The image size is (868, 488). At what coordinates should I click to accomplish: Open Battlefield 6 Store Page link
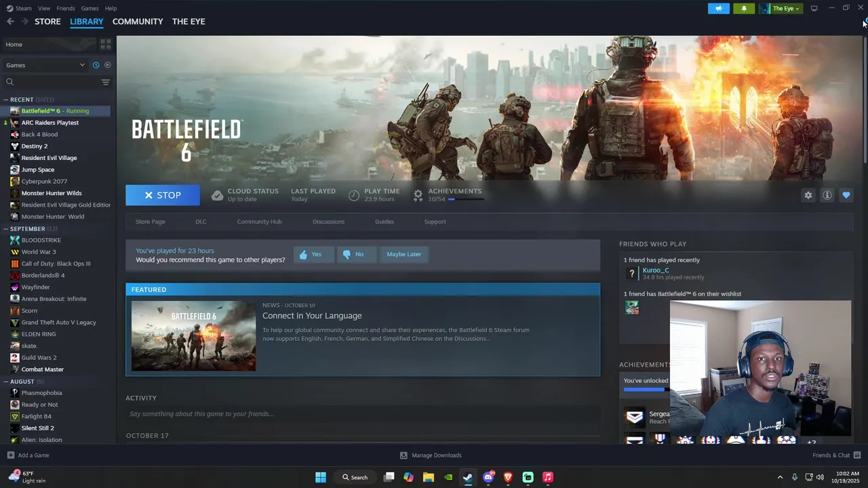(150, 222)
